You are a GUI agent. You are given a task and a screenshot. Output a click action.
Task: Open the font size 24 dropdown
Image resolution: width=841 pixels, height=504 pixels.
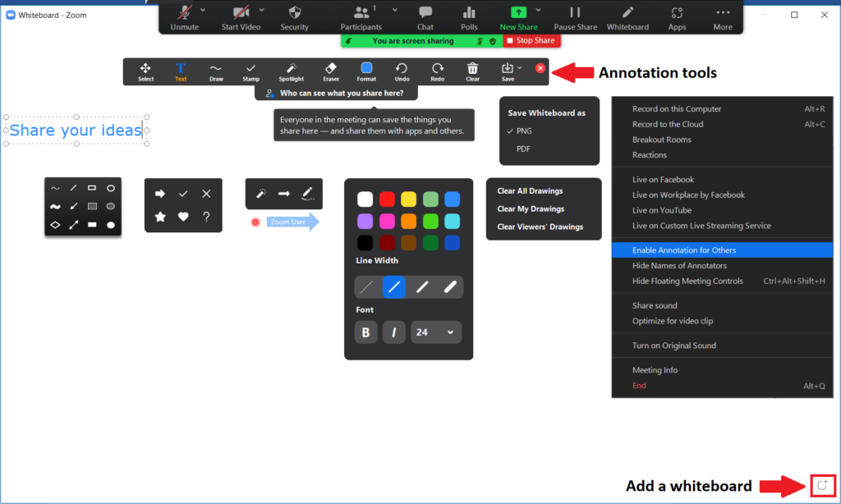point(436,332)
